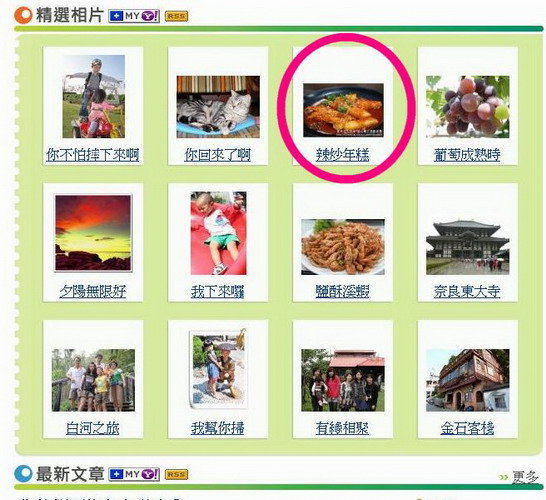View the 有緣相聚 group photo thumbnail

(x=343, y=380)
